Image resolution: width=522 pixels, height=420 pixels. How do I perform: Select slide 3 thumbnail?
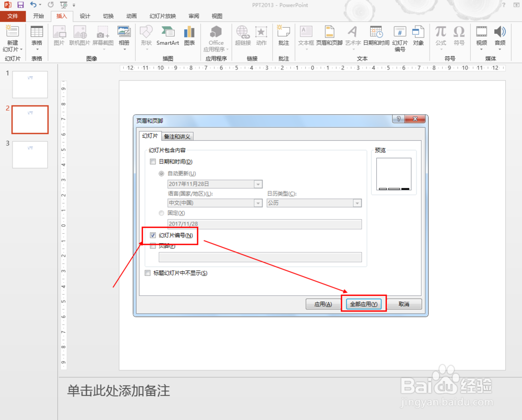click(30, 155)
